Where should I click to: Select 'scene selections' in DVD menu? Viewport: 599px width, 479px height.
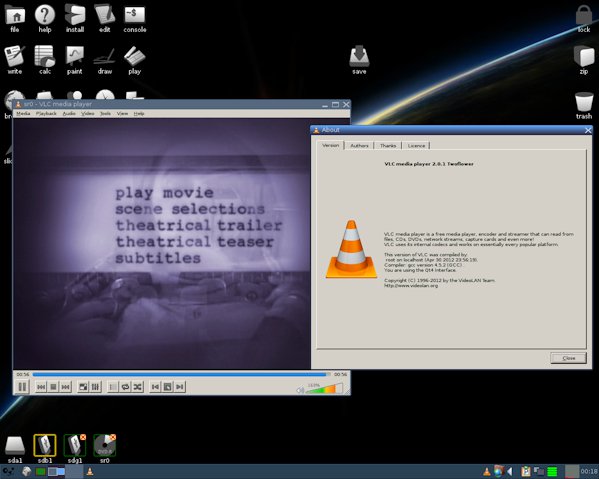click(x=190, y=209)
